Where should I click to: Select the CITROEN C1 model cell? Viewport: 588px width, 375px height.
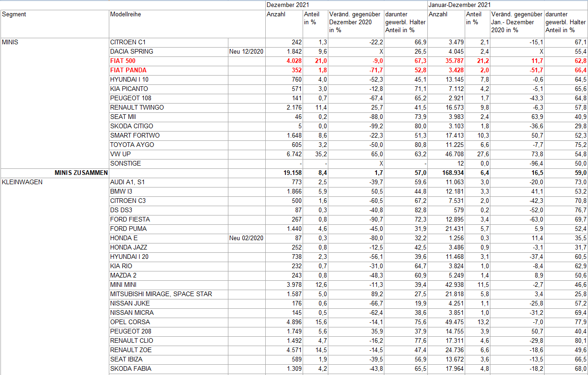128,42
